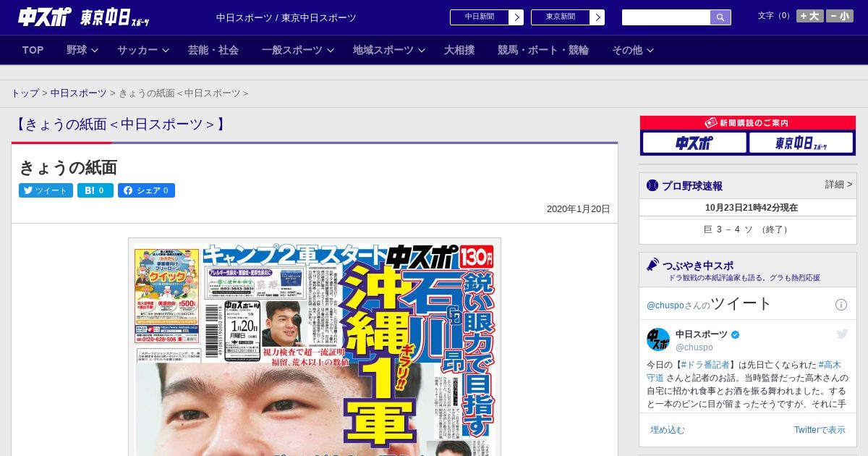
Task: Open the 一般スポーツ menu
Action: coord(292,50)
